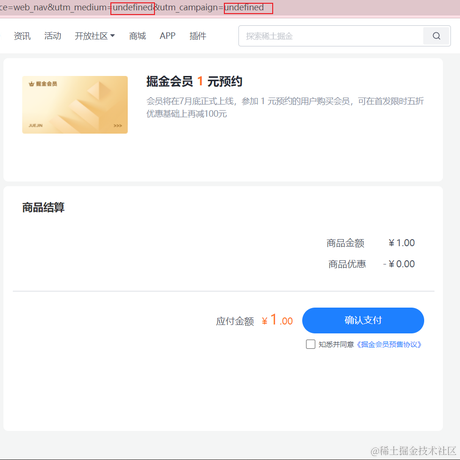This screenshot has width=460, height=460.
Task: Select the 商品金额 label
Action: pos(345,243)
